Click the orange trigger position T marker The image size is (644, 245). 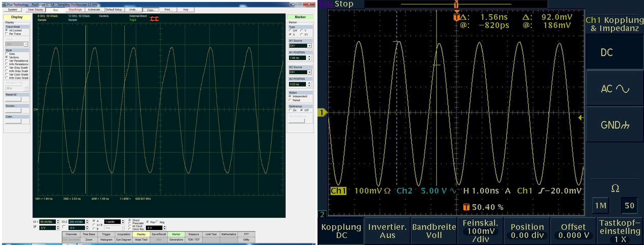click(x=457, y=17)
